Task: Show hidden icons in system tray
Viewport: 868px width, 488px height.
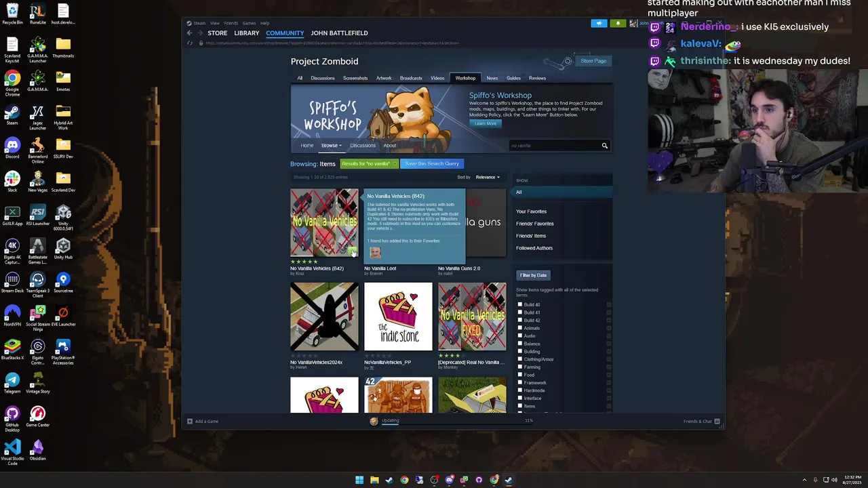Action: click(804, 480)
